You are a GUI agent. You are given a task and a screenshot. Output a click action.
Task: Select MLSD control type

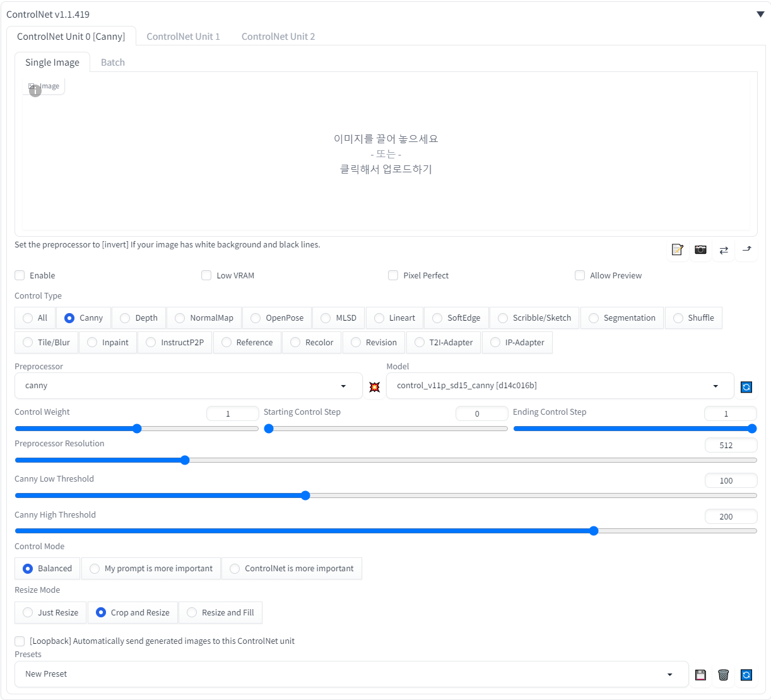pos(339,318)
